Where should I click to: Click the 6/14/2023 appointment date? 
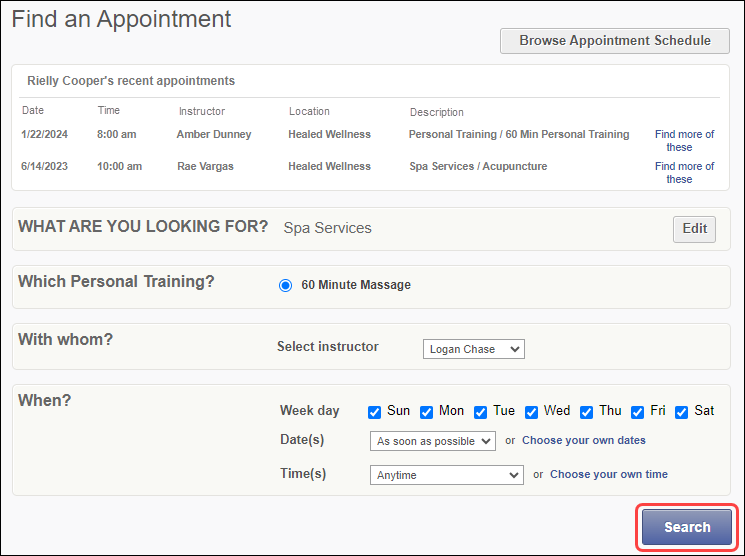[x=44, y=166]
